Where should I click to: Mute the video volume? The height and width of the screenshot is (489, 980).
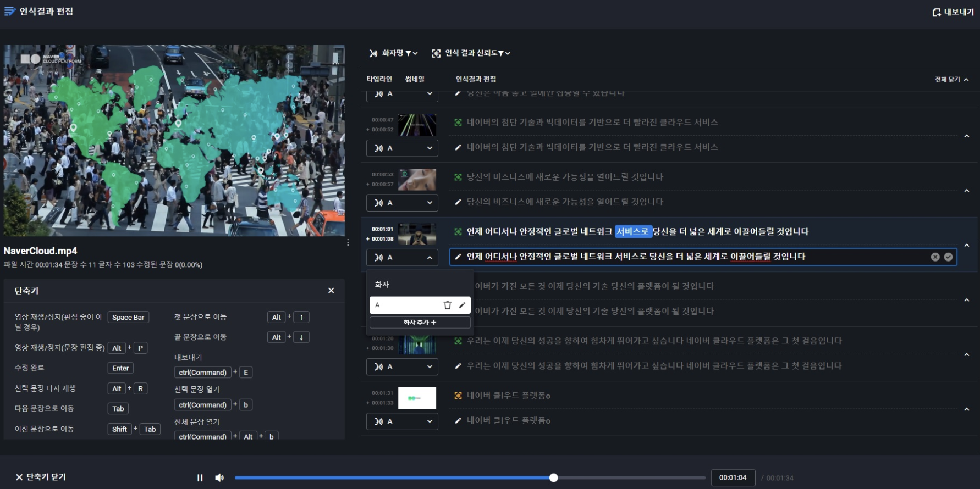click(219, 477)
